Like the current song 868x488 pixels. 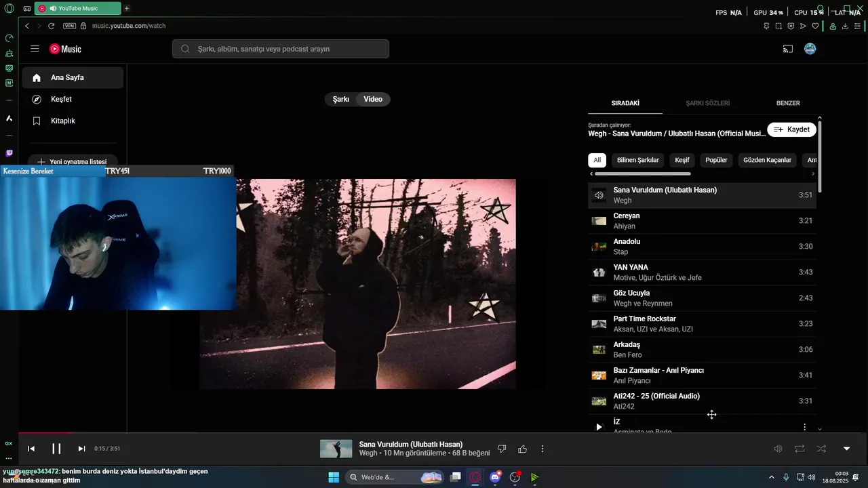523,449
